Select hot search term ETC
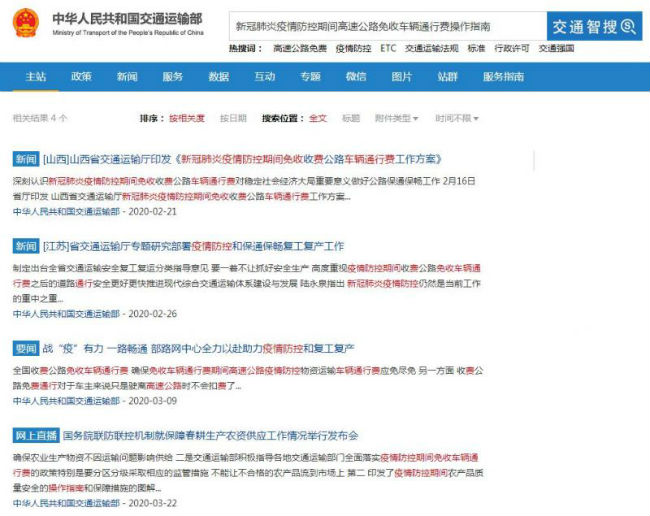650x516 pixels. point(388,48)
